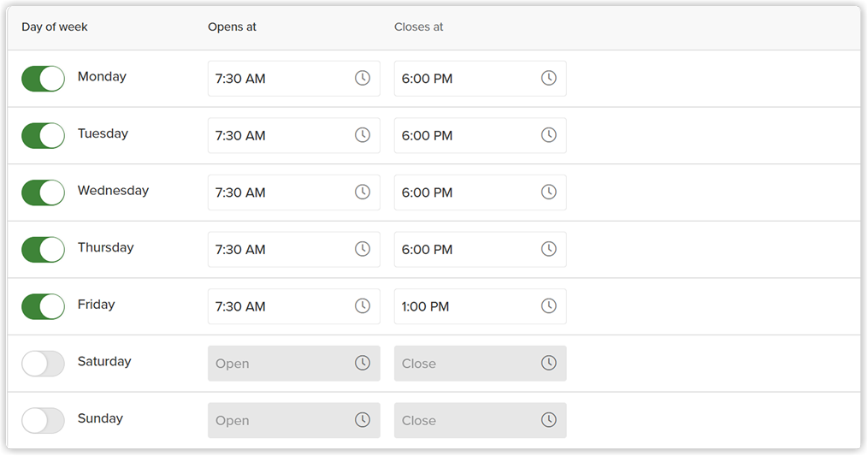Turn off the Monday toggle
This screenshot has height=456, width=868.
tap(43, 79)
